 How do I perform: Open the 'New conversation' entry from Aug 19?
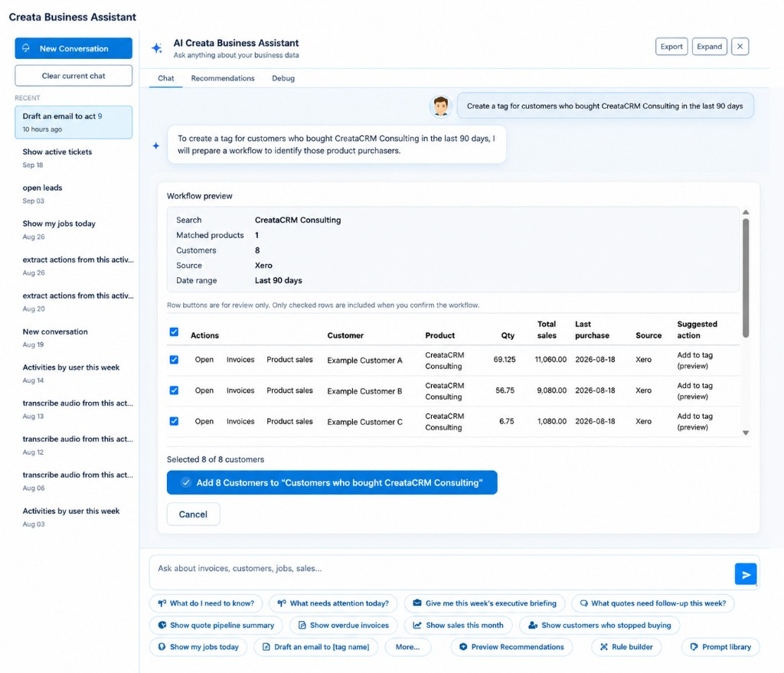click(x=73, y=338)
